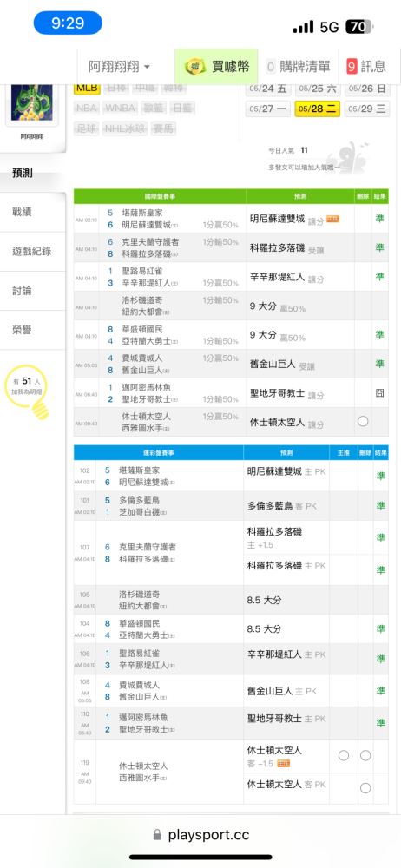This screenshot has height=868, width=401.
Task: Open the dragon avatar thumbnail
Action: pyautogui.click(x=31, y=103)
